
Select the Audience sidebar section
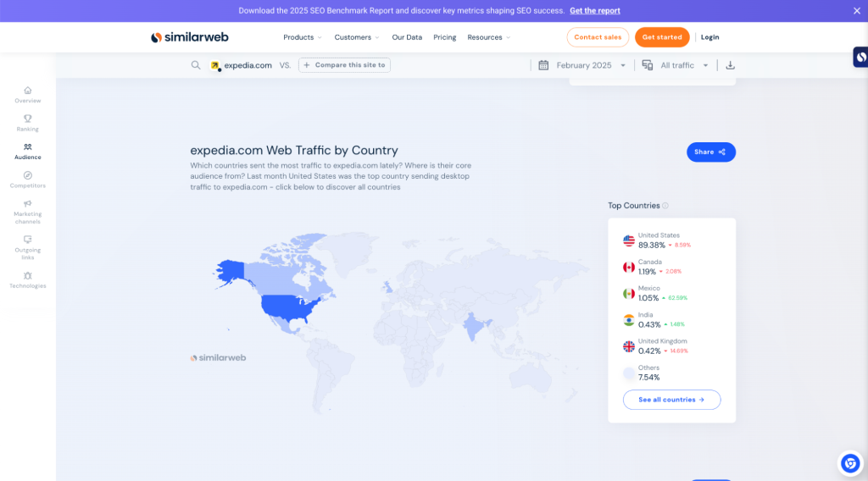[28, 152]
